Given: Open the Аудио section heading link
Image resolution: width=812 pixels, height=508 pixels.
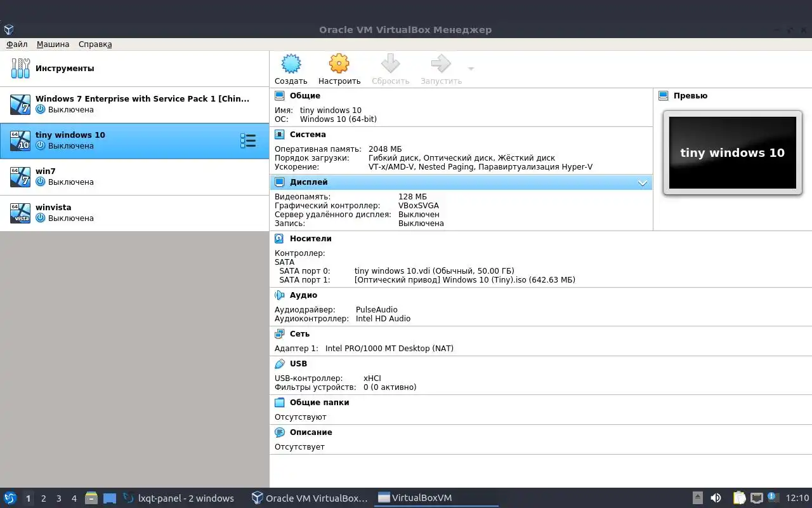Looking at the screenshot, I should 303,295.
